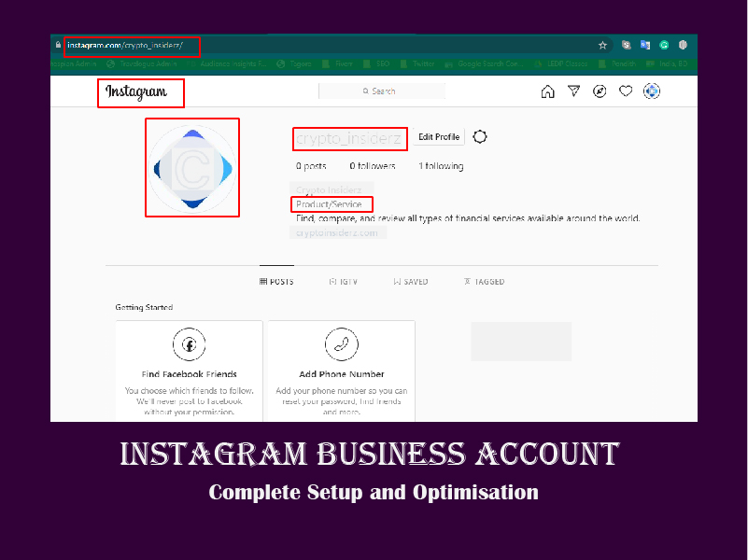Open the Audience Insights bookmark
748x560 pixels.
(227, 63)
